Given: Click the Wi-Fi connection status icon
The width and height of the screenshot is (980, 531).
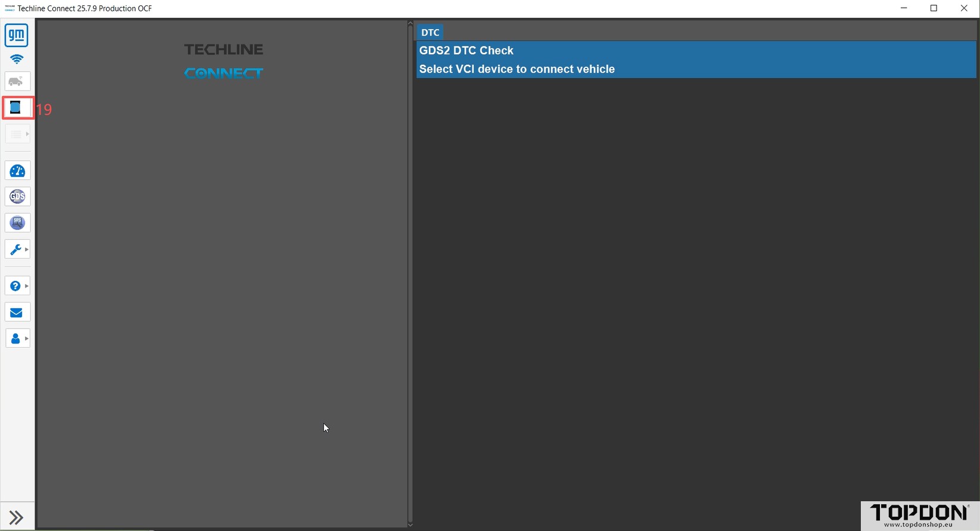Looking at the screenshot, I should click(x=17, y=59).
